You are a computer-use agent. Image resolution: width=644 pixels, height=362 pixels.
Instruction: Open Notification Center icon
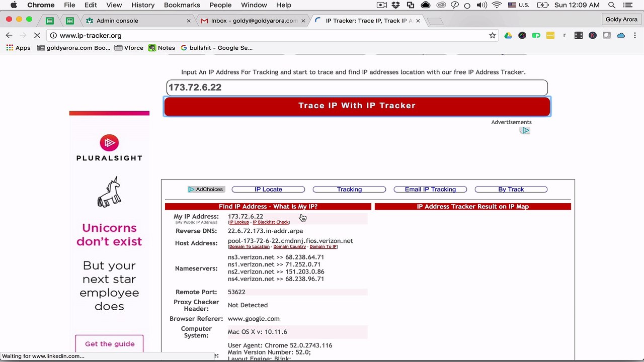[627, 5]
